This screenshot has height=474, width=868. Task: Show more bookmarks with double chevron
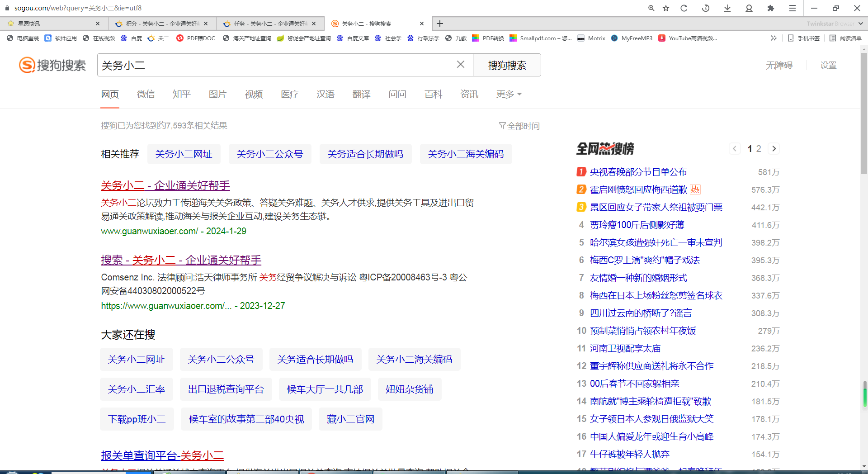(774, 38)
